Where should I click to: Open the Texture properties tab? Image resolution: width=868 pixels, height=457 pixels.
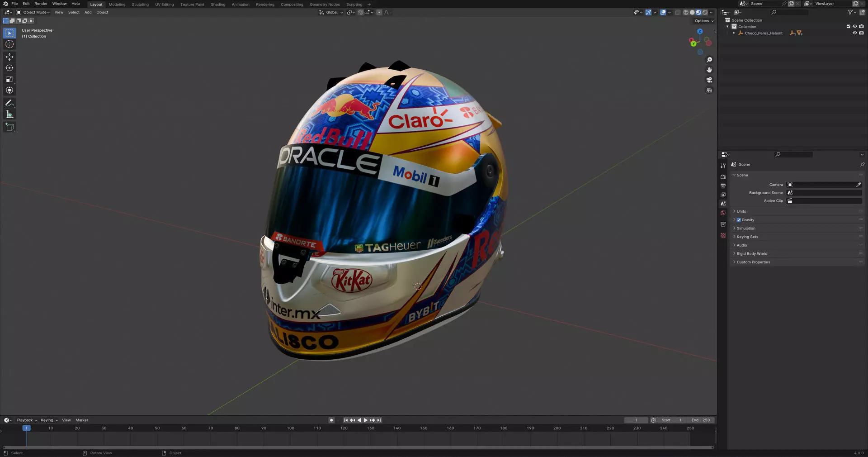(723, 236)
